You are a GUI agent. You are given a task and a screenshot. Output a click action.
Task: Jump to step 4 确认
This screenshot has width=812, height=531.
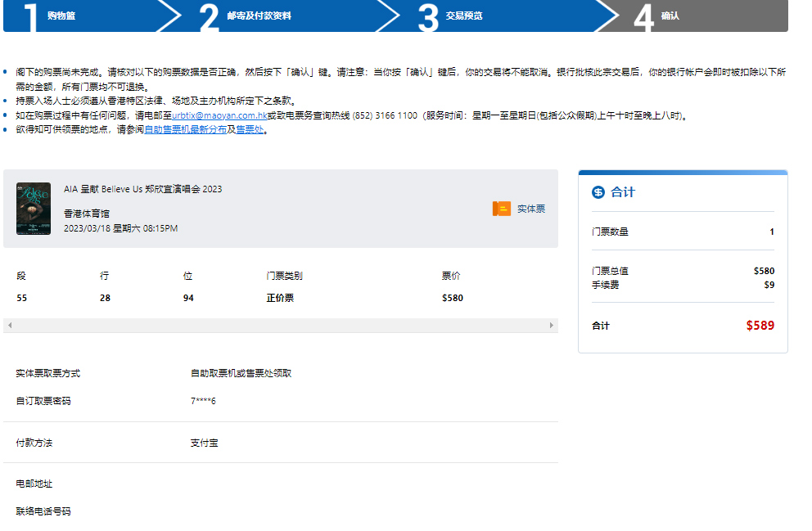tap(670, 16)
